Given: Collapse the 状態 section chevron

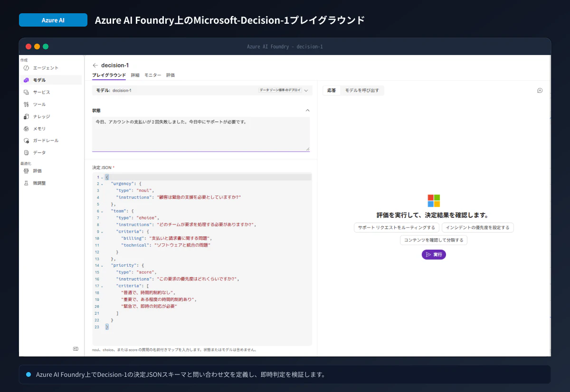Looking at the screenshot, I should coord(307,110).
